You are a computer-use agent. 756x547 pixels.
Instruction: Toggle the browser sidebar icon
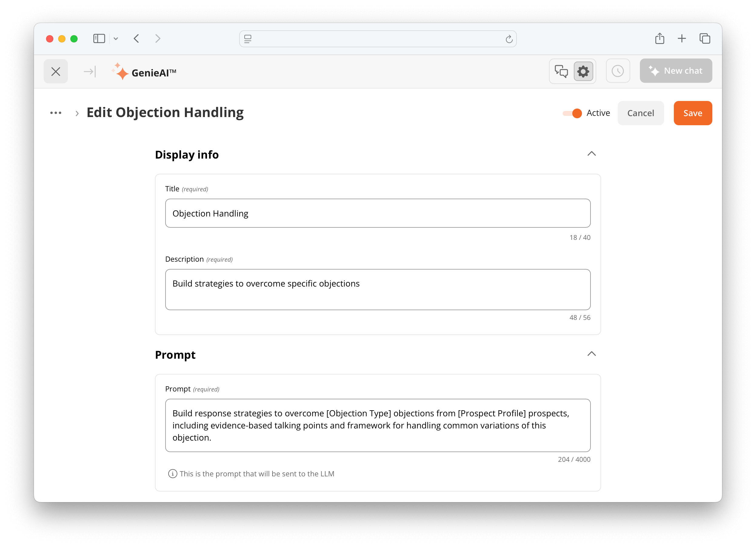pyautogui.click(x=99, y=39)
